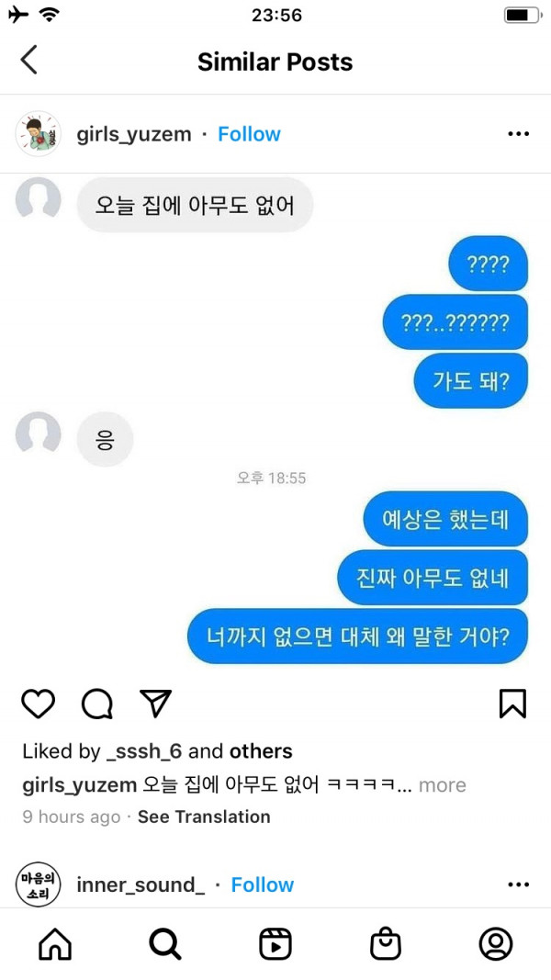Open the Home tab in the bottom bar

(55, 944)
